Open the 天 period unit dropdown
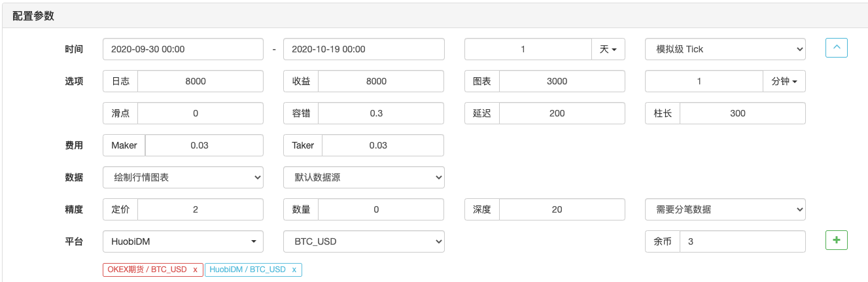The width and height of the screenshot is (868, 282). tap(608, 49)
